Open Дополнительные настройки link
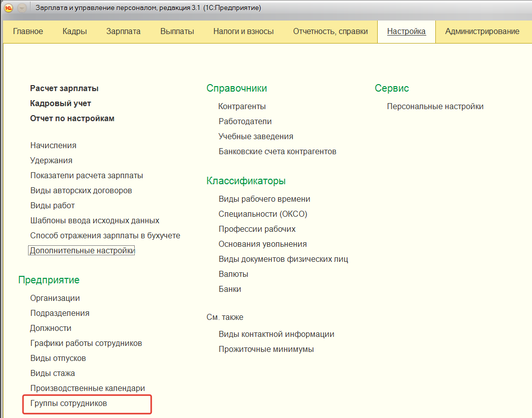Image resolution: width=532 pixels, height=418 pixels. pos(82,250)
